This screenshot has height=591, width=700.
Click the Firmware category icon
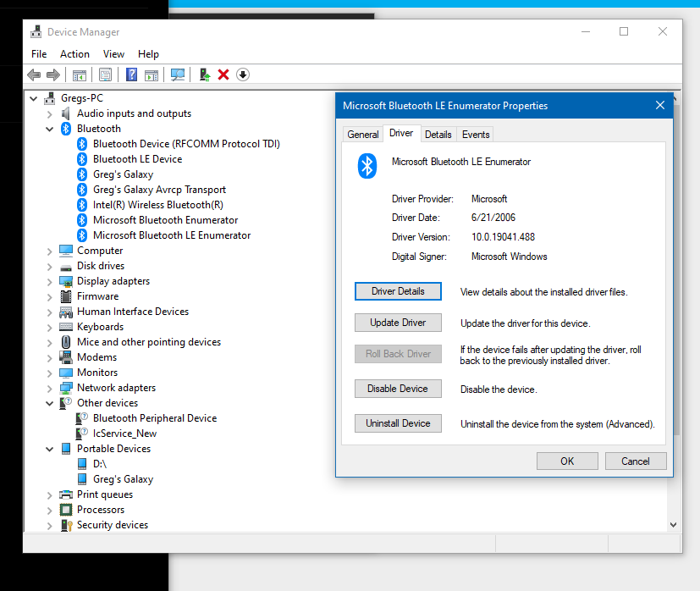(66, 296)
